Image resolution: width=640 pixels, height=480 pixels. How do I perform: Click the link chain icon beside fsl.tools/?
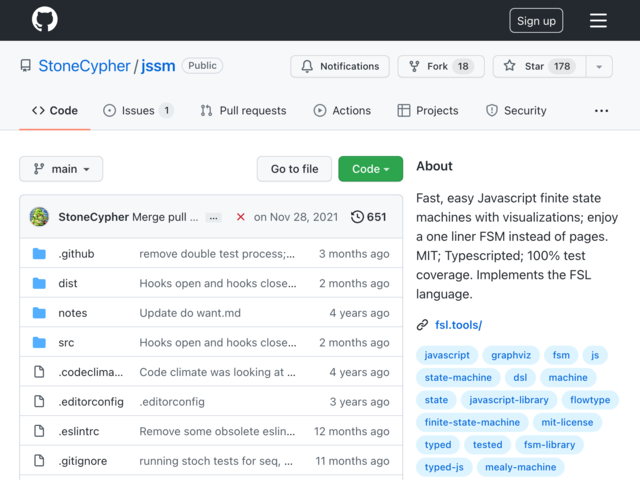tap(422, 325)
